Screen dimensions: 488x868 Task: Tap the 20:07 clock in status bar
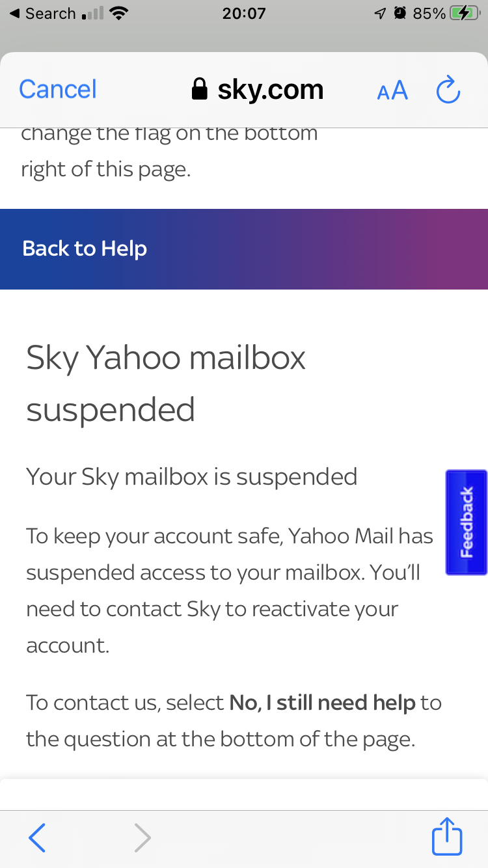(245, 13)
